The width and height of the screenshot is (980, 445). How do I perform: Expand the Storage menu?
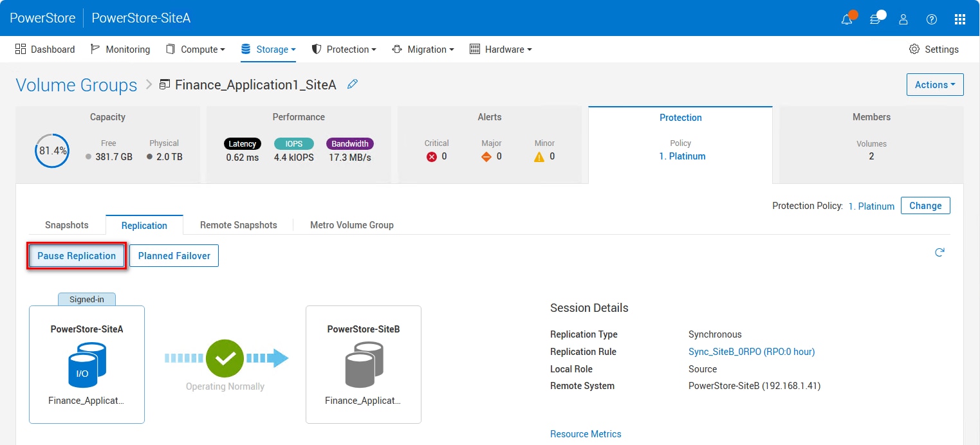click(268, 50)
